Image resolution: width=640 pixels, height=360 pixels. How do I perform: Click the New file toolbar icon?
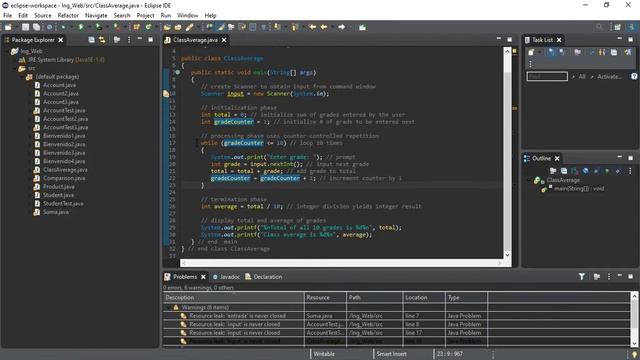(8, 27)
